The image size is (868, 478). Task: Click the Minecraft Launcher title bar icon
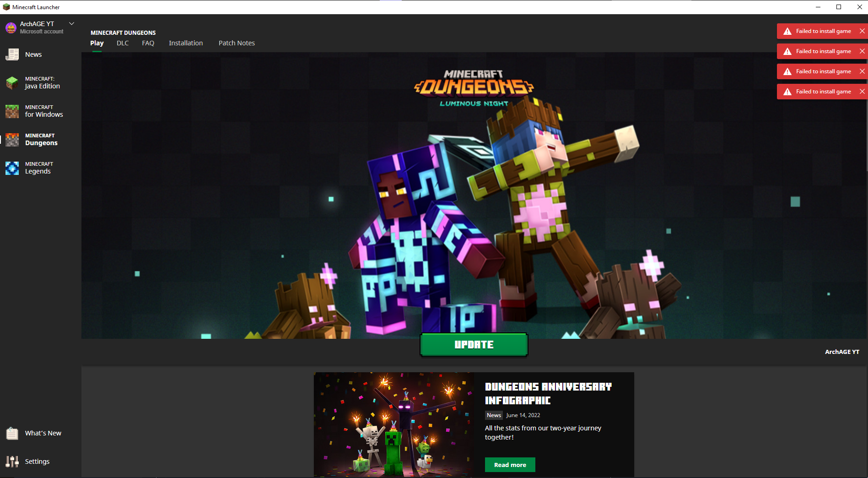coord(6,7)
